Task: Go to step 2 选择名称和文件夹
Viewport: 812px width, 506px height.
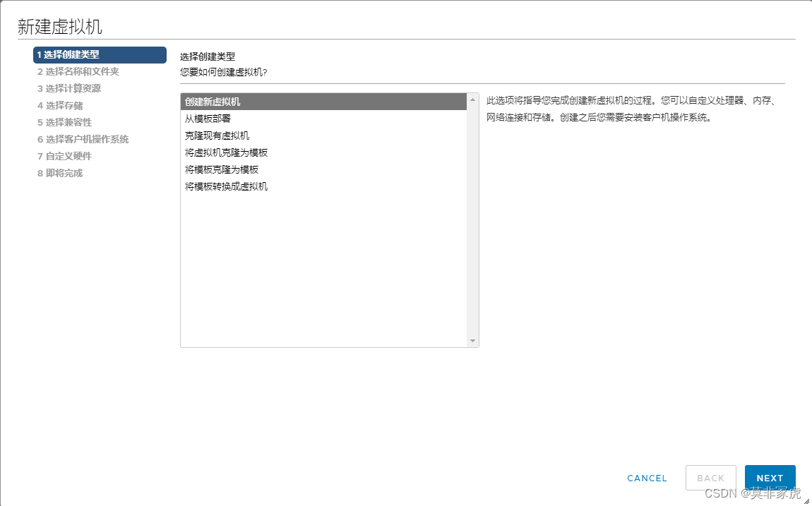Action: [x=78, y=71]
